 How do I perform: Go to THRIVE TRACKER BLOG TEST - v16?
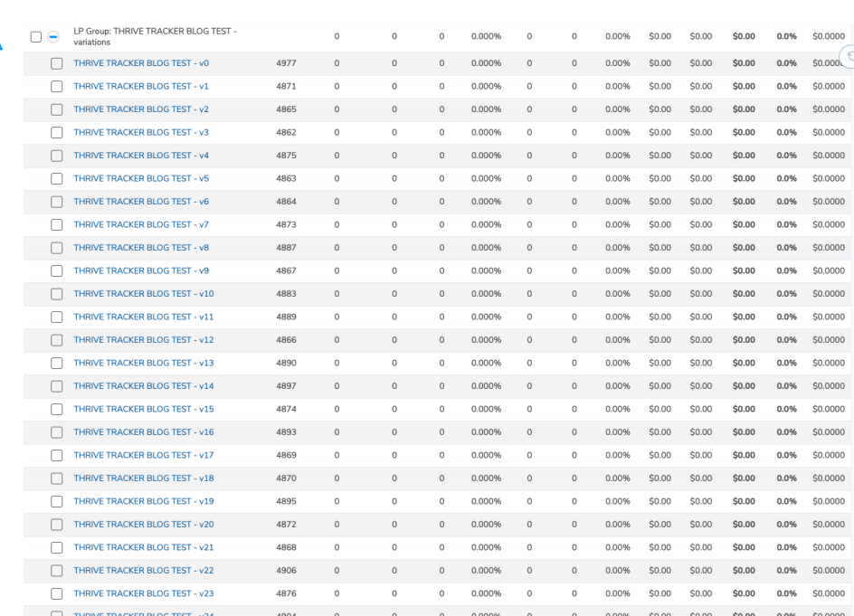(144, 431)
